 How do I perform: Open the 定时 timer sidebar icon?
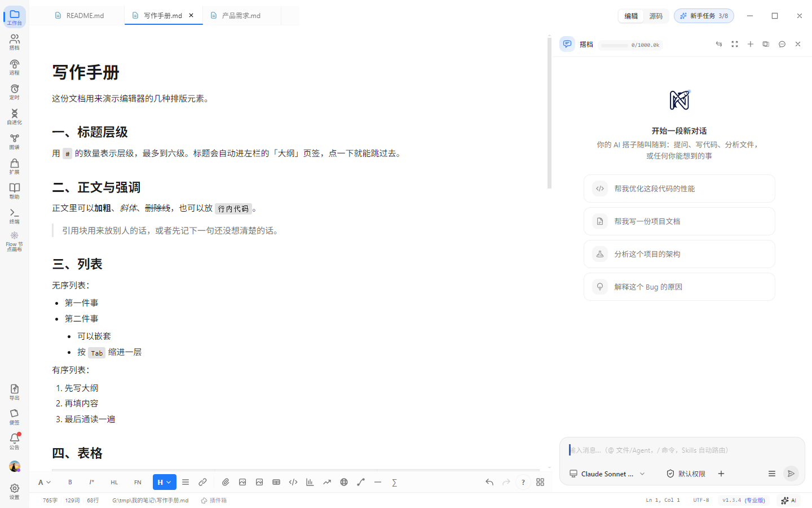pyautogui.click(x=15, y=91)
